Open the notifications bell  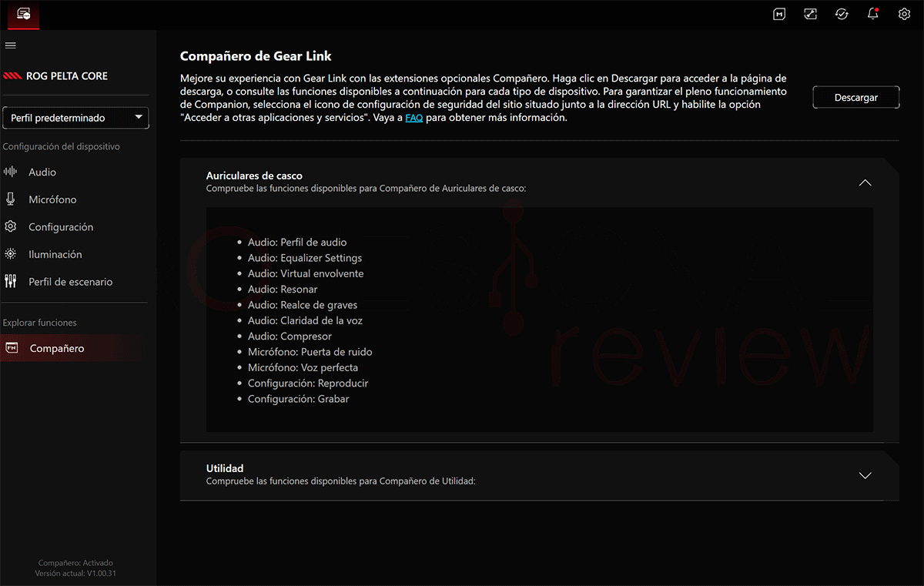(873, 14)
